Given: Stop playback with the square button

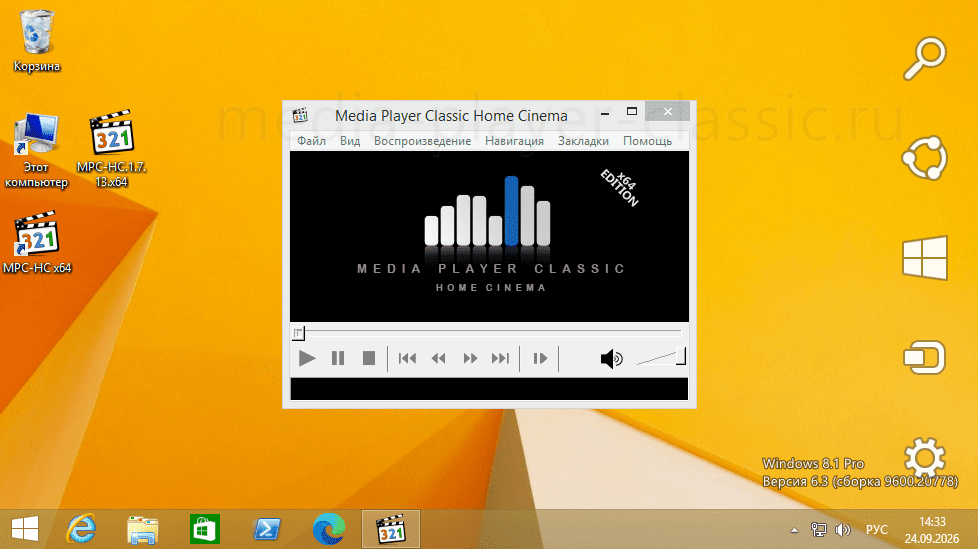Looking at the screenshot, I should point(369,358).
